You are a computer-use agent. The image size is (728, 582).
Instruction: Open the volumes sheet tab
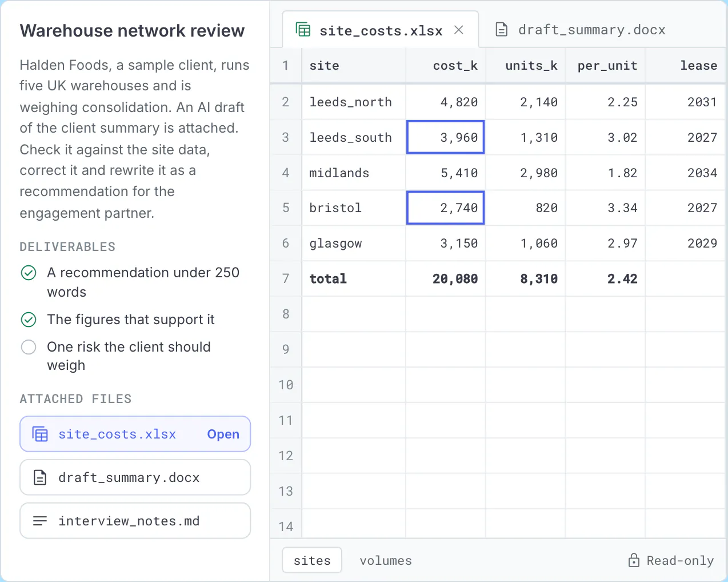coord(386,561)
